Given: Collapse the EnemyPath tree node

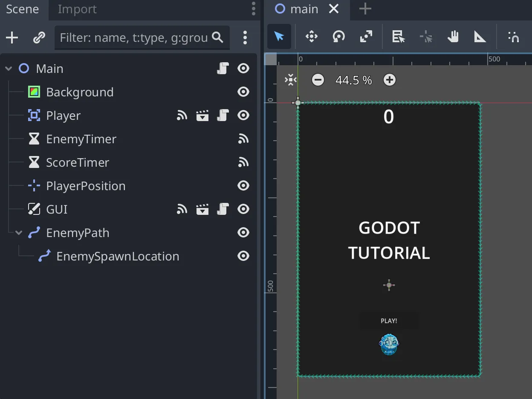Looking at the screenshot, I should click(x=19, y=233).
